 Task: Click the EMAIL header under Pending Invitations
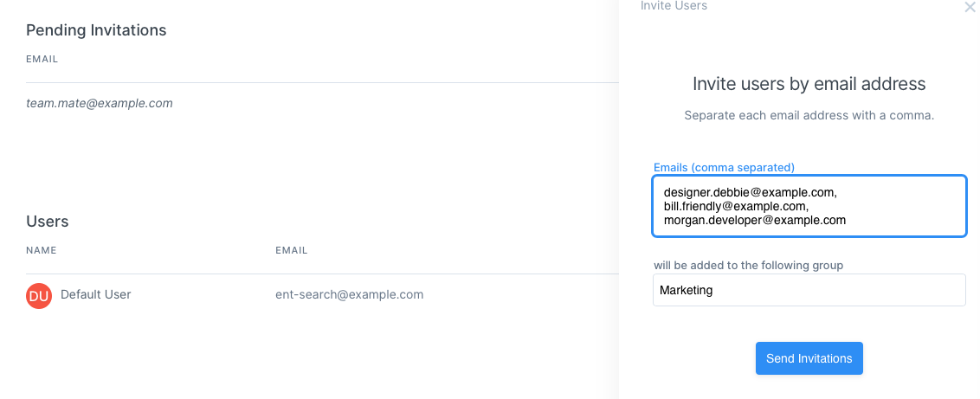pos(42,60)
